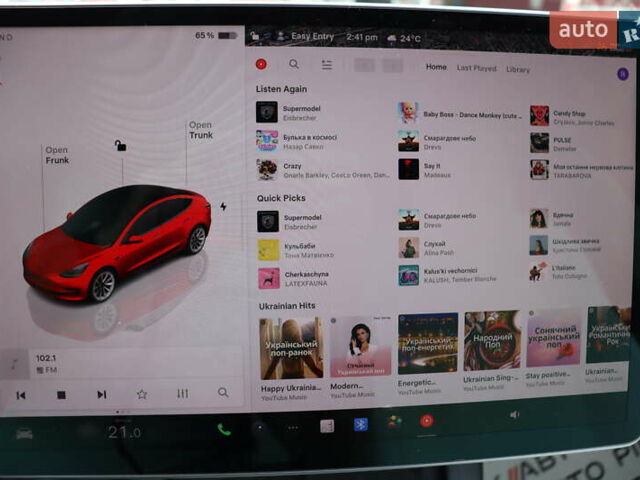This screenshot has width=640, height=480.
Task: Click Open Frunk
Action: (x=57, y=155)
